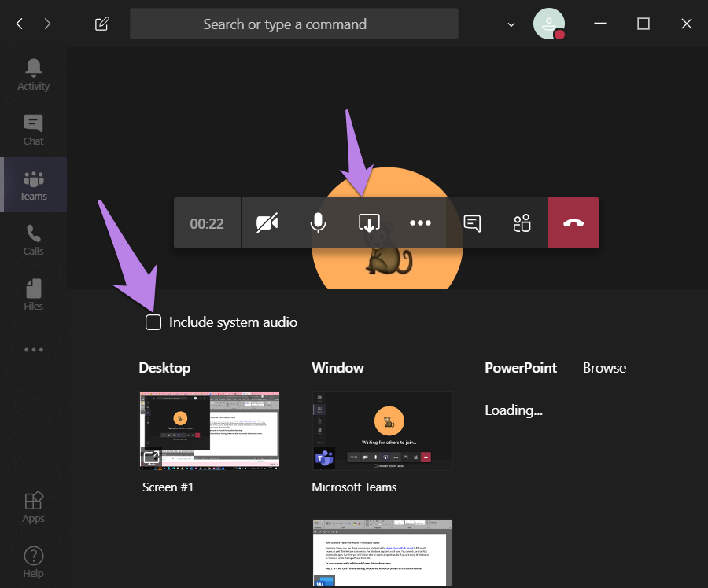Go to Calls in the left sidebar
Viewport: 708px width, 588px height.
pyautogui.click(x=33, y=240)
